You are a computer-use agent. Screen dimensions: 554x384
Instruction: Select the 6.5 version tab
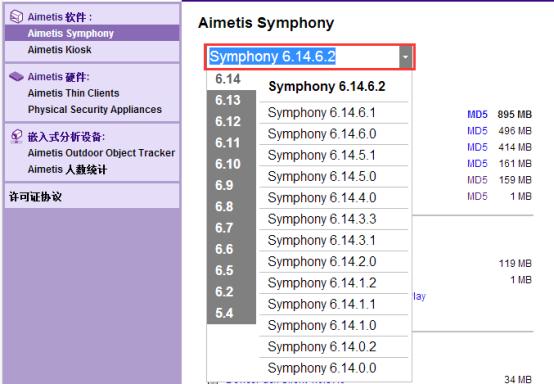click(x=231, y=270)
